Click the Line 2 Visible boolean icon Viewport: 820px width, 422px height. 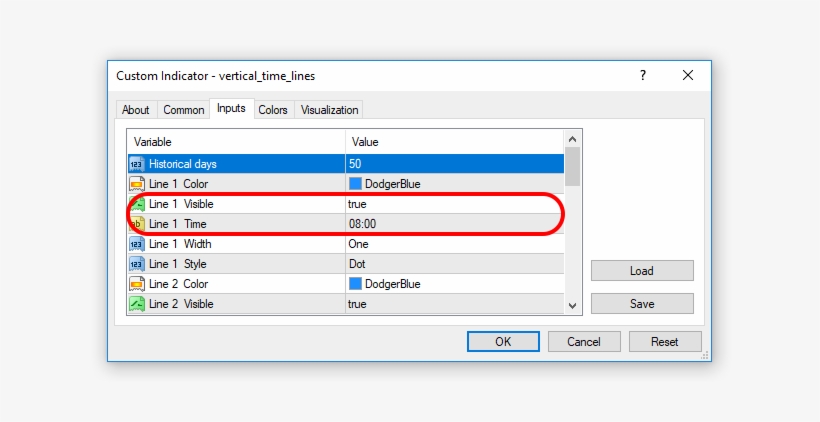click(x=137, y=304)
